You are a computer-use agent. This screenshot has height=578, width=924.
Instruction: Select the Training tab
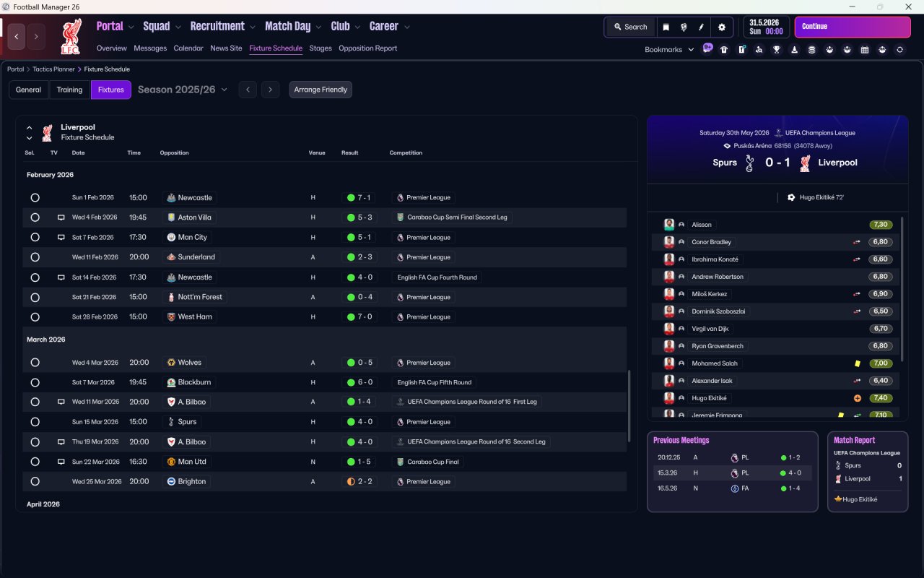point(69,90)
